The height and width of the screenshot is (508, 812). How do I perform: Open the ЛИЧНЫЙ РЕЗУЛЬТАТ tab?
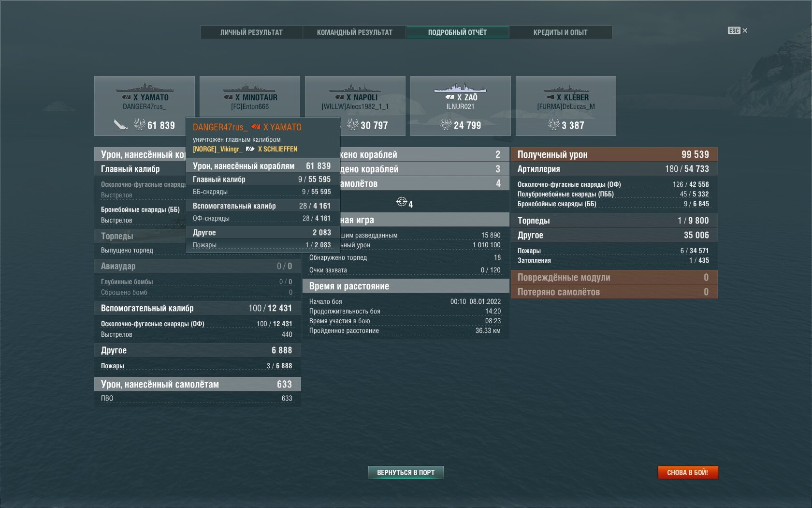point(251,32)
